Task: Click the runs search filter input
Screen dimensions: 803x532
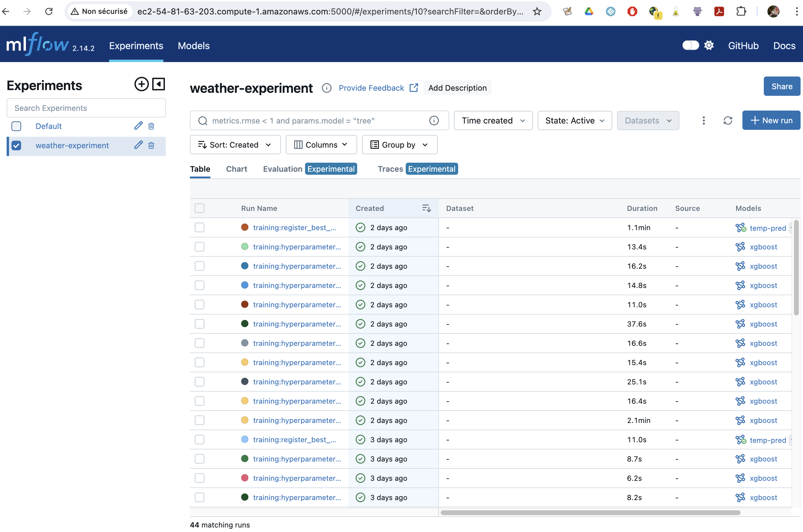Action: pos(319,120)
